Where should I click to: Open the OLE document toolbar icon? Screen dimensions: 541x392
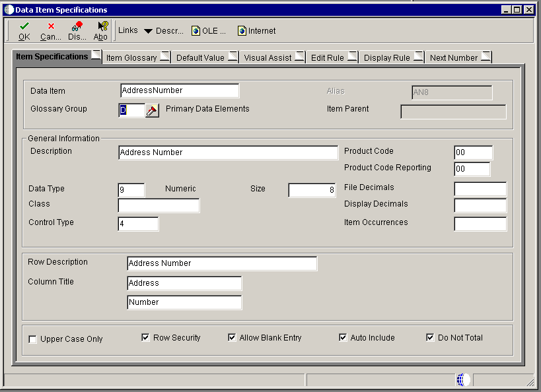coord(196,31)
